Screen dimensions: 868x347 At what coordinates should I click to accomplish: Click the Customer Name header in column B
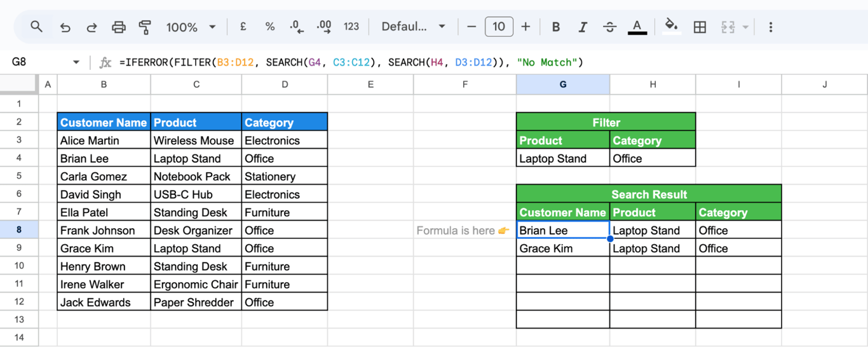point(104,123)
